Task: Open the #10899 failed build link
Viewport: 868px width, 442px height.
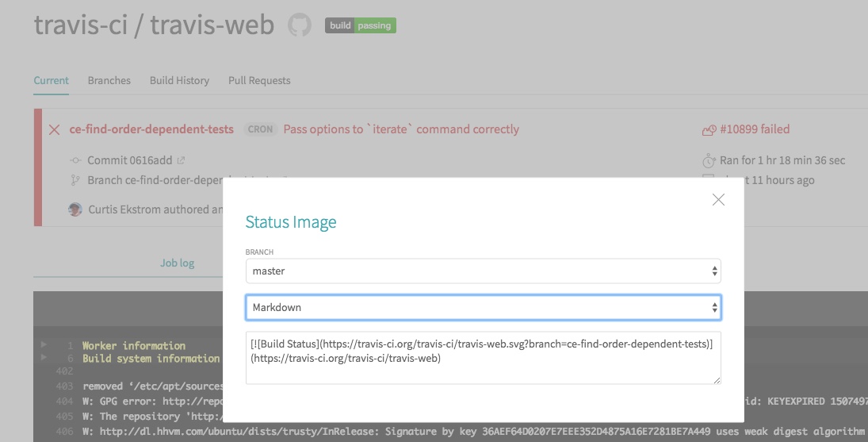Action: coord(754,129)
